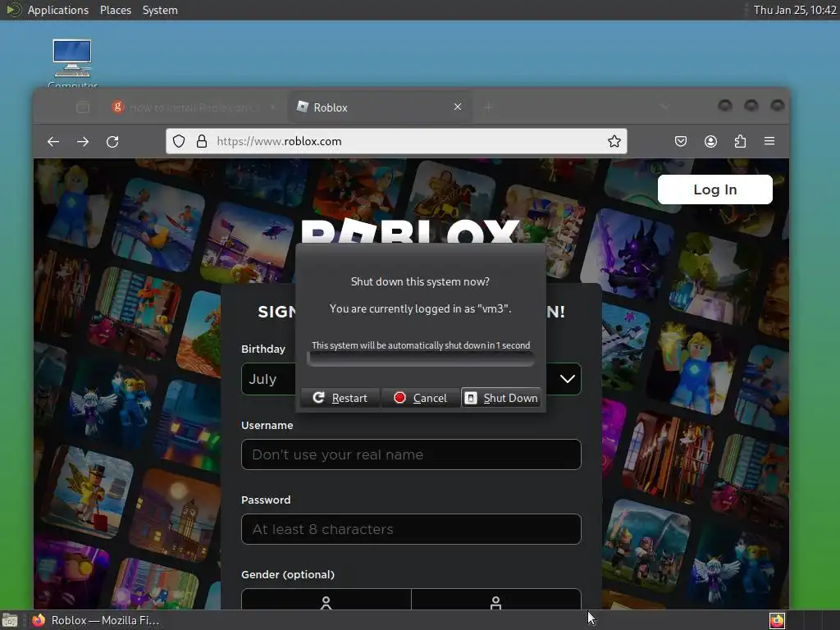Open the System menu

coord(160,10)
